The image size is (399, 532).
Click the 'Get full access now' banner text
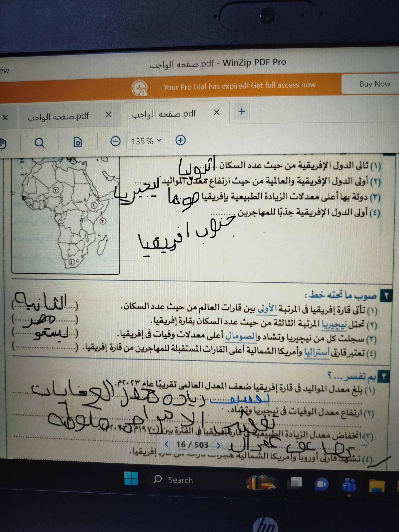[283, 85]
